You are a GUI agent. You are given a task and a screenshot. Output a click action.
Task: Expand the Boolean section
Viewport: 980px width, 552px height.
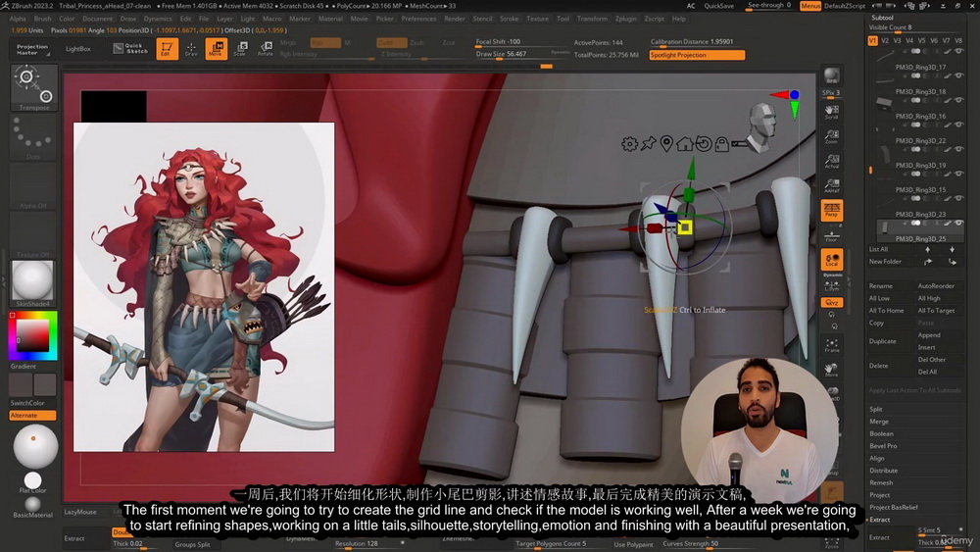pyautogui.click(x=881, y=433)
